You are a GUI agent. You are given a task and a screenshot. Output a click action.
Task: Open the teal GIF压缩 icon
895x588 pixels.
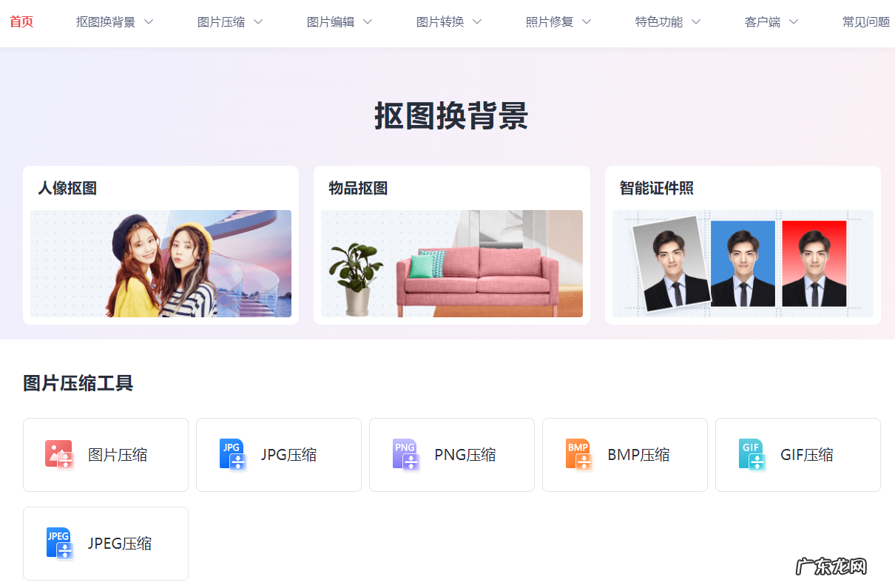752,455
